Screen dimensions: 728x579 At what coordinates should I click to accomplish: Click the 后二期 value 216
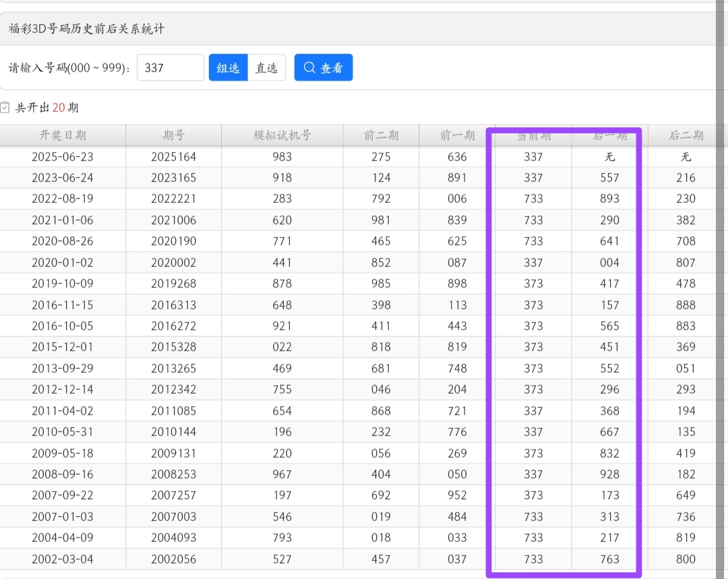point(686,178)
